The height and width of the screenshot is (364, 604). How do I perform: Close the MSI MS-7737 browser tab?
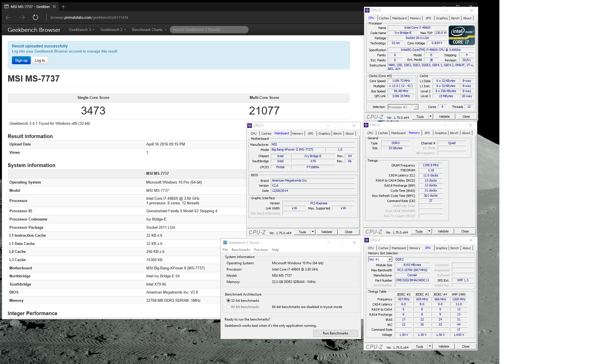pos(54,7)
